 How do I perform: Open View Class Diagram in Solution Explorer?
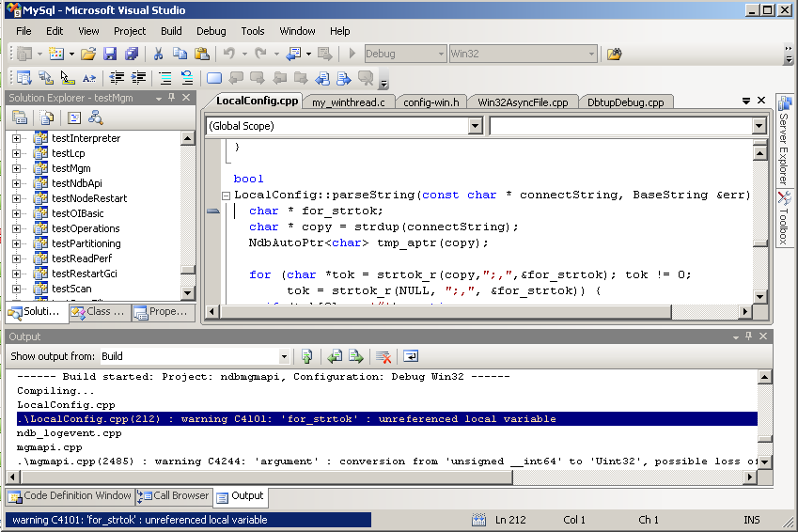[x=95, y=117]
